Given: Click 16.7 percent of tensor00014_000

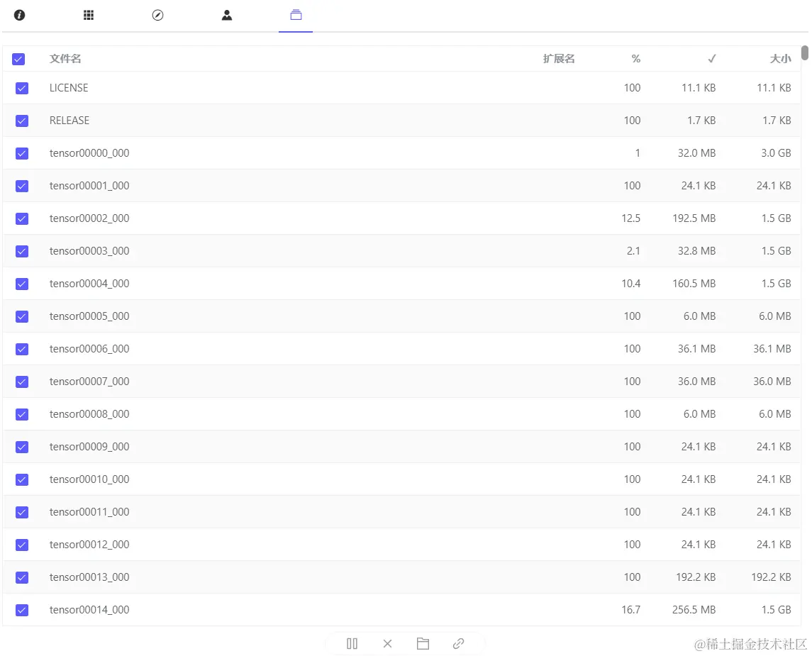Looking at the screenshot, I should pyautogui.click(x=630, y=610).
